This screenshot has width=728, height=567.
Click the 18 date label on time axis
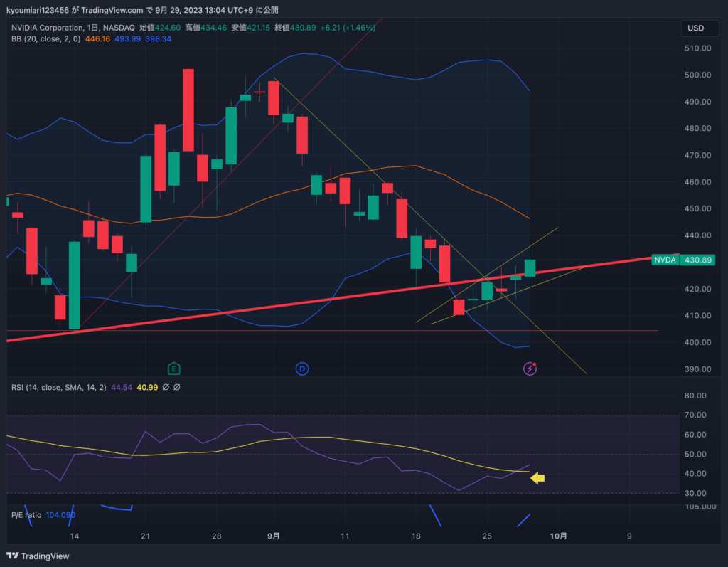415,536
